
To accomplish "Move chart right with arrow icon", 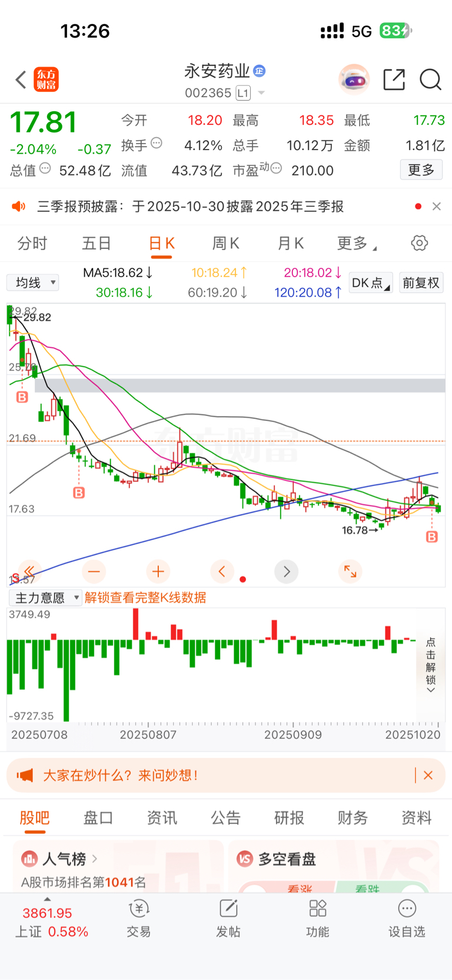I will [x=287, y=572].
